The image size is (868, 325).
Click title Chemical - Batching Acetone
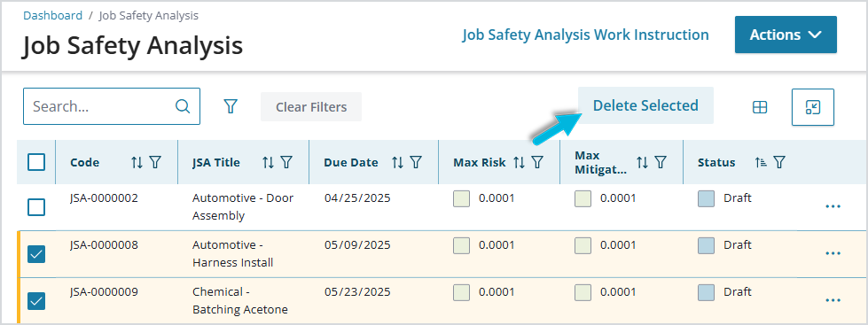click(240, 301)
